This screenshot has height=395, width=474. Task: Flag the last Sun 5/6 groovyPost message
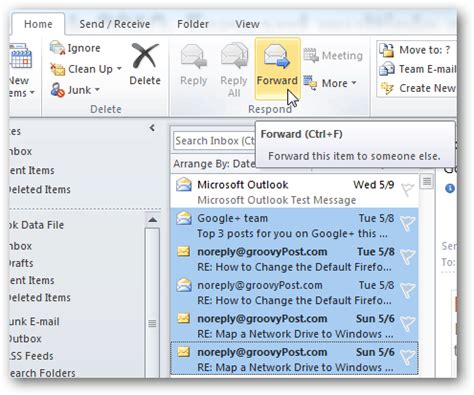click(407, 356)
